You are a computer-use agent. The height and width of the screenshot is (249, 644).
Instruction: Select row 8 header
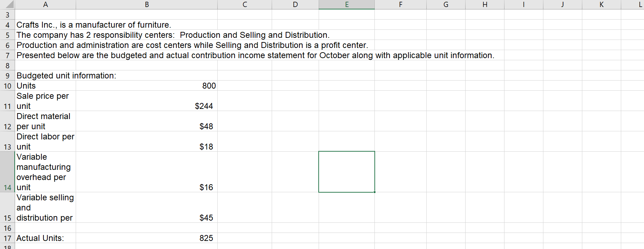pos(7,65)
